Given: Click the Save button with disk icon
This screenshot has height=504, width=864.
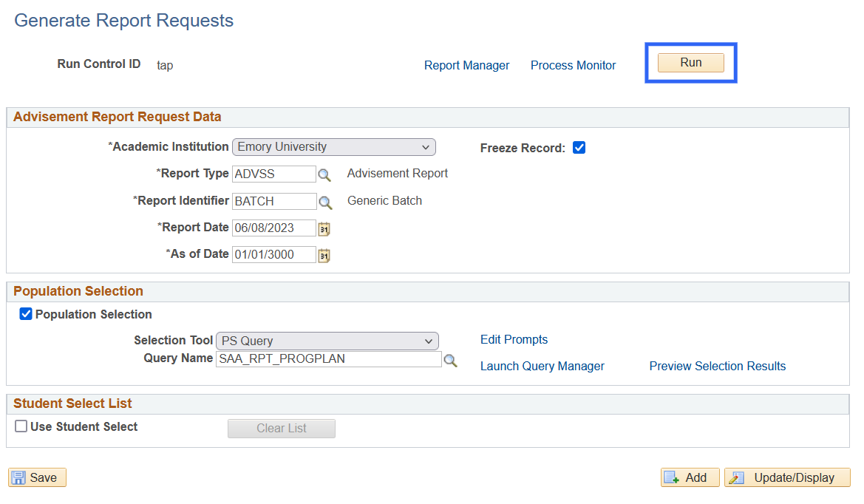Looking at the screenshot, I should (37, 478).
